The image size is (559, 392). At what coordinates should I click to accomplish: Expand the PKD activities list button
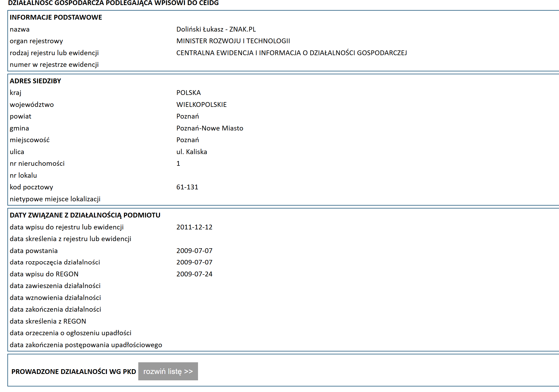(168, 371)
